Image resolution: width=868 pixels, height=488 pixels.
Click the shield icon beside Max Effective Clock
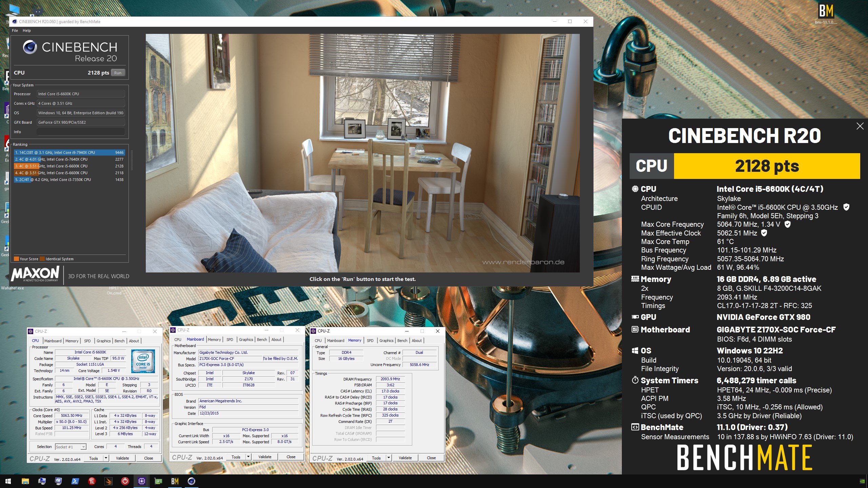764,233
